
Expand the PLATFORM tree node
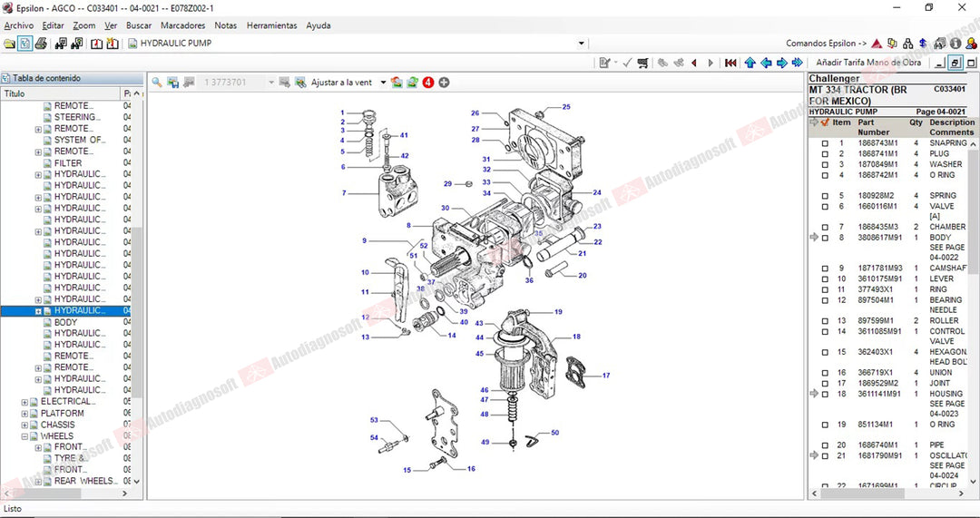[x=25, y=413]
